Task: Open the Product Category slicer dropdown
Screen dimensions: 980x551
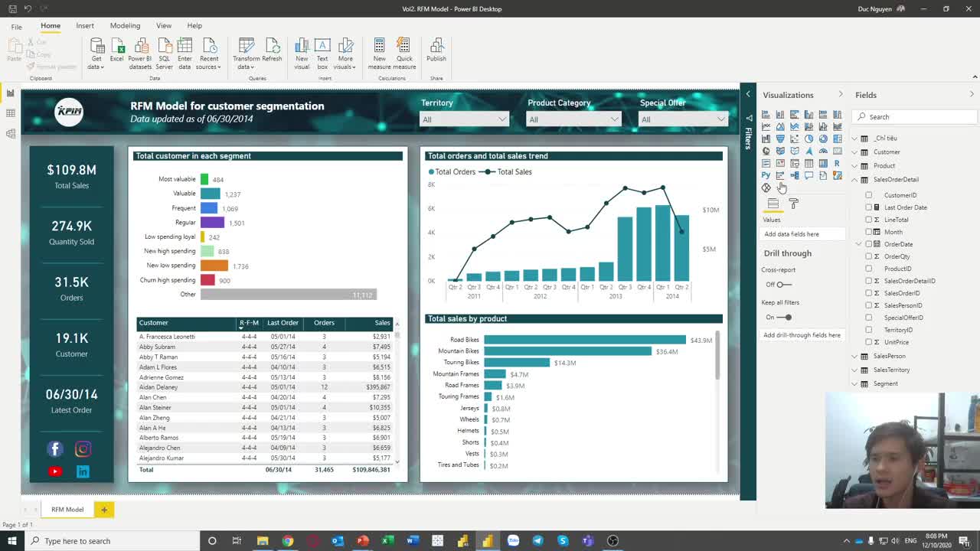Action: coord(573,119)
